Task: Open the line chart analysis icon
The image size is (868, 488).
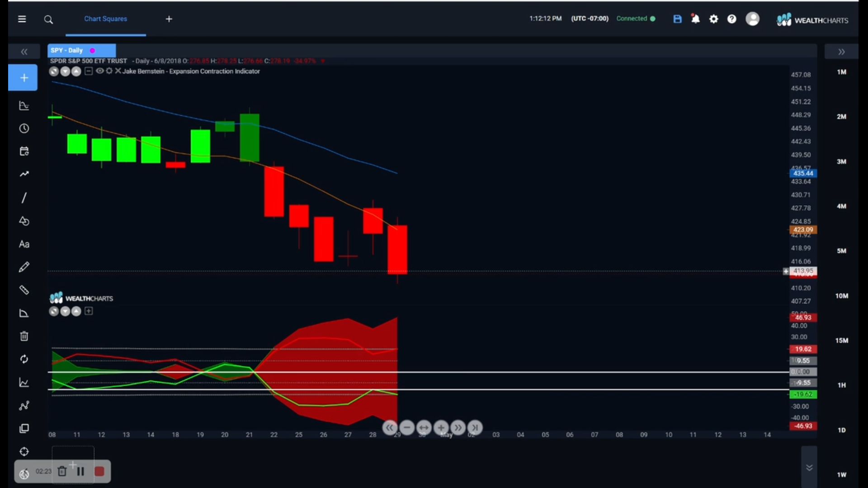Action: tap(24, 383)
